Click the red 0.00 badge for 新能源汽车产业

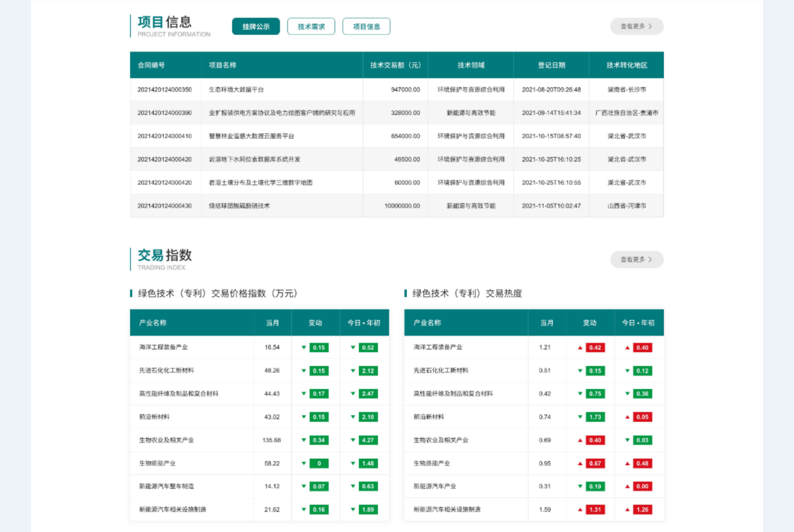[642, 486]
